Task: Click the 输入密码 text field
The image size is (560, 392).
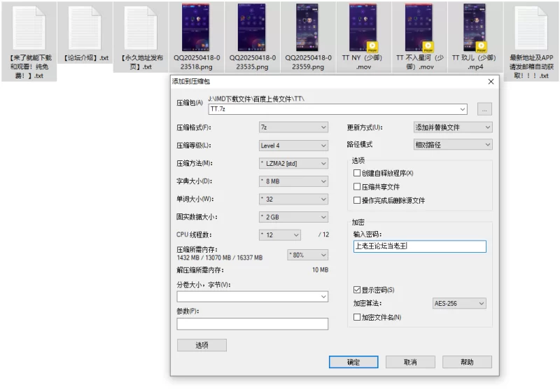Action: (419, 246)
